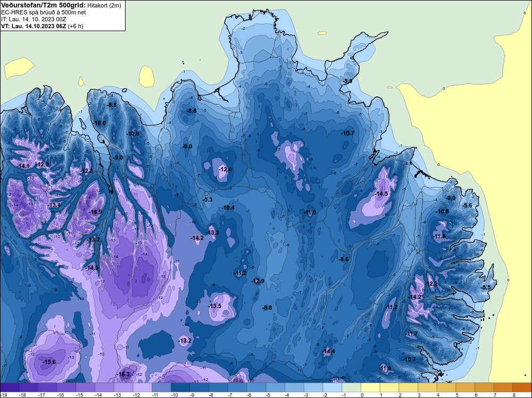Click the pale yellow swatch between 0 and 1
532x398 pixels.
click(370, 387)
